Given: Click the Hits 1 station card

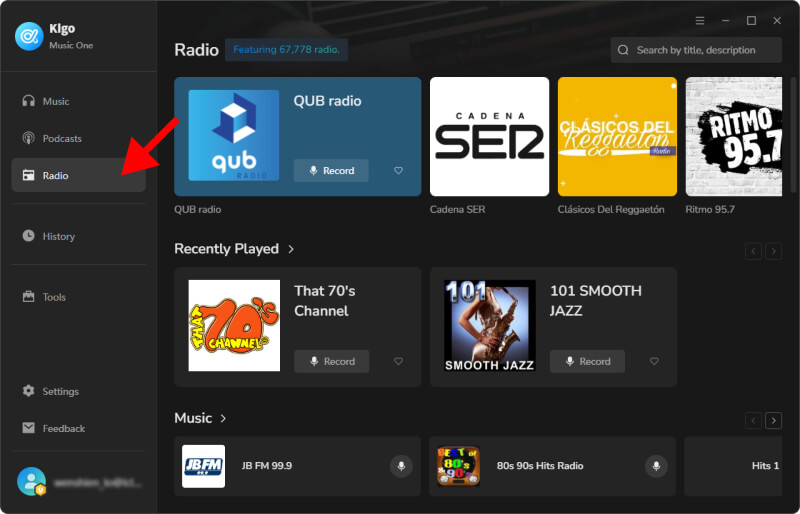Looking at the screenshot, I should point(733,466).
